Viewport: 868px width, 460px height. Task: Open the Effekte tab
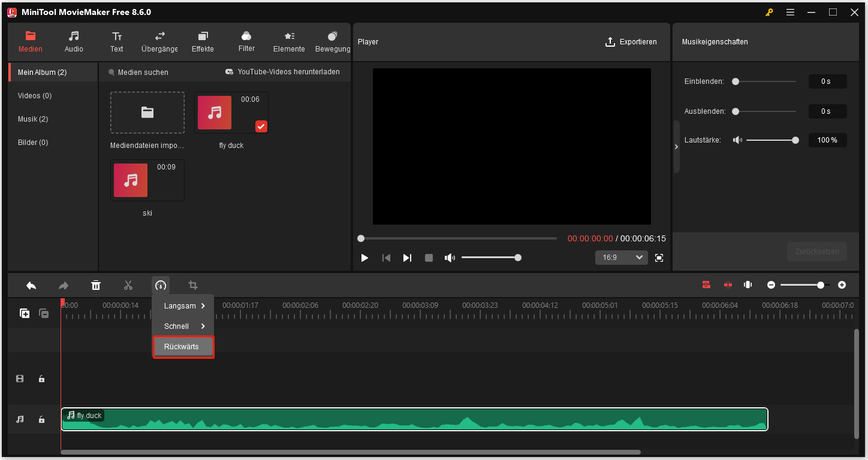pos(203,42)
